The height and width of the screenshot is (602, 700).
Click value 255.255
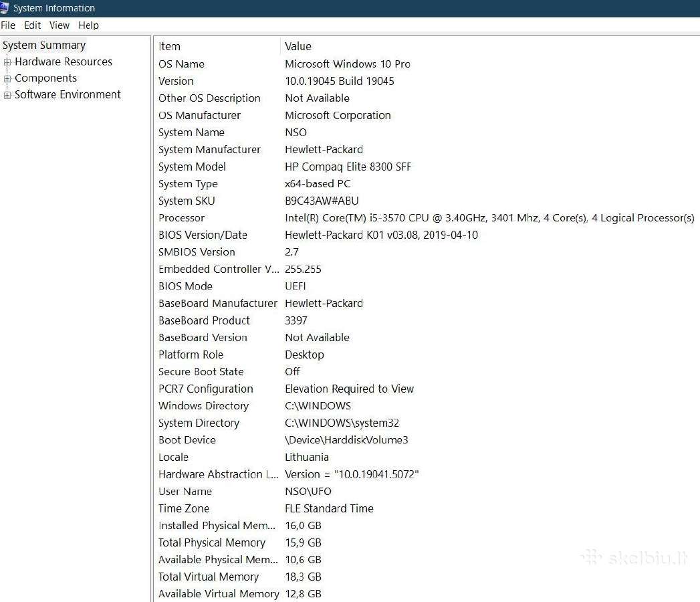303,270
